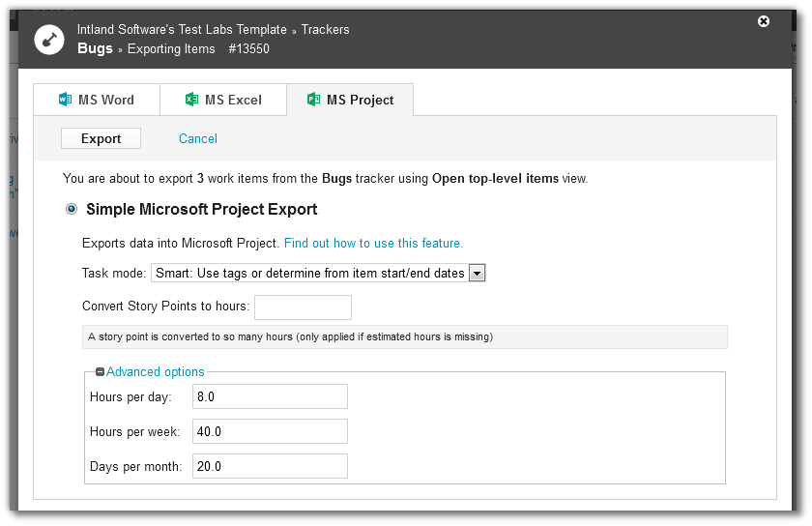Click the Days per month field

pos(270,466)
